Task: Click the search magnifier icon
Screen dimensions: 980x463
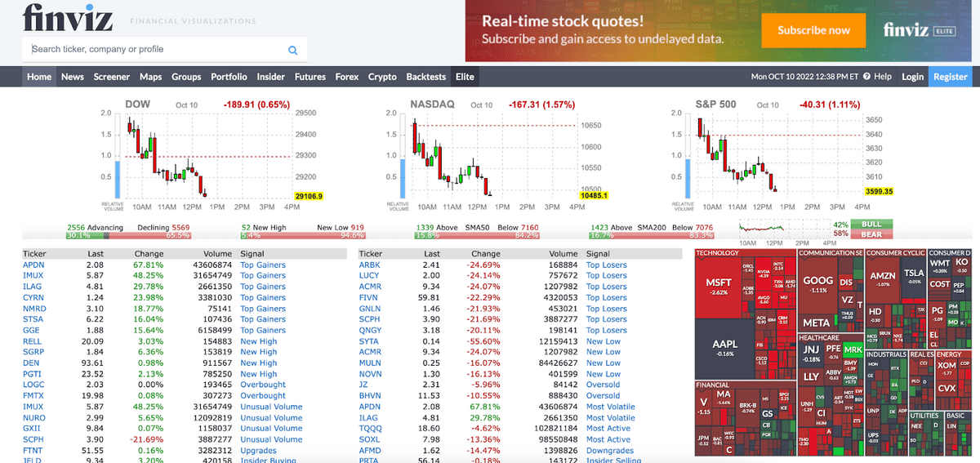Action: 293,50
